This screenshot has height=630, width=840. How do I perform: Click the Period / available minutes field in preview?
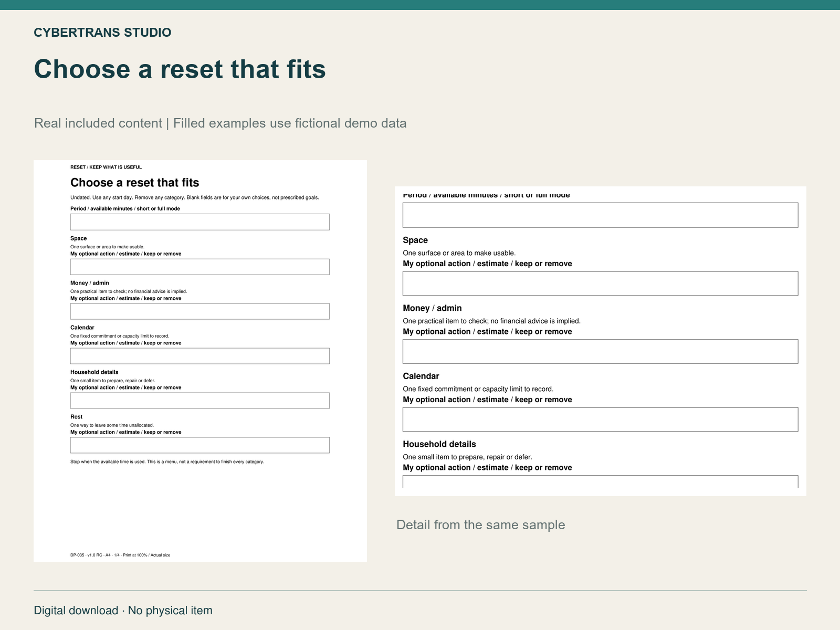coord(200,222)
